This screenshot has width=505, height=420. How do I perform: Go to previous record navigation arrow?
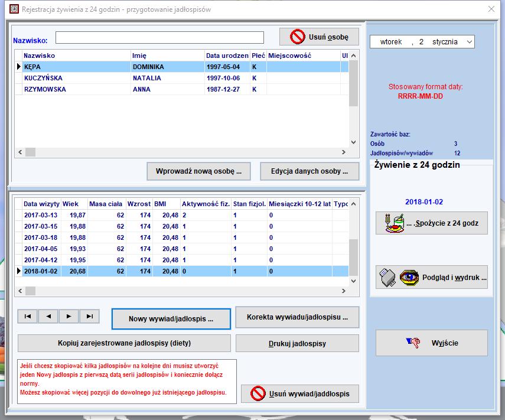[x=48, y=316]
